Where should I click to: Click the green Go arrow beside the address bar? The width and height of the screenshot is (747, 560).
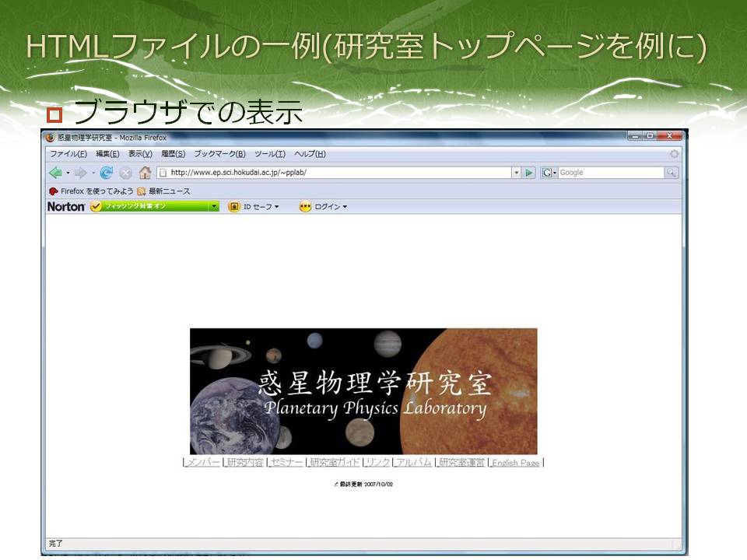(529, 173)
